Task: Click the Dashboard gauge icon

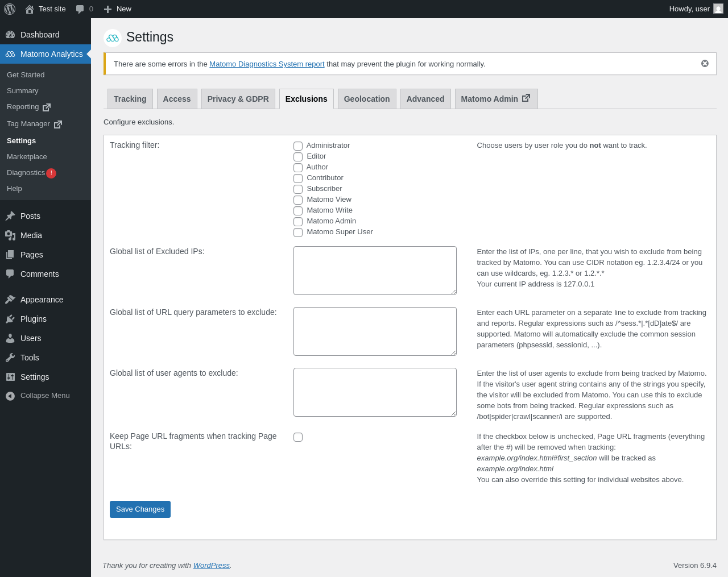Action: 10,35
